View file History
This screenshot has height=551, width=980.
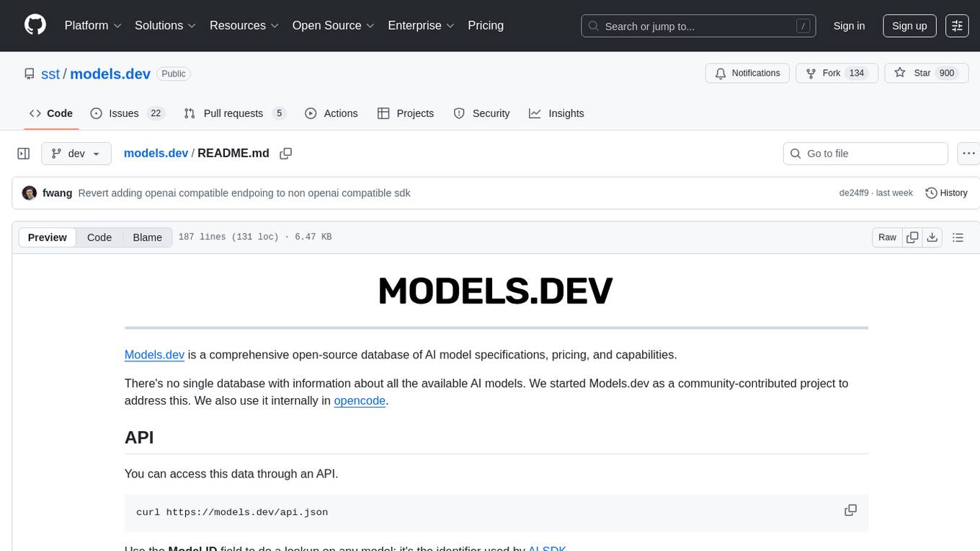click(x=946, y=193)
